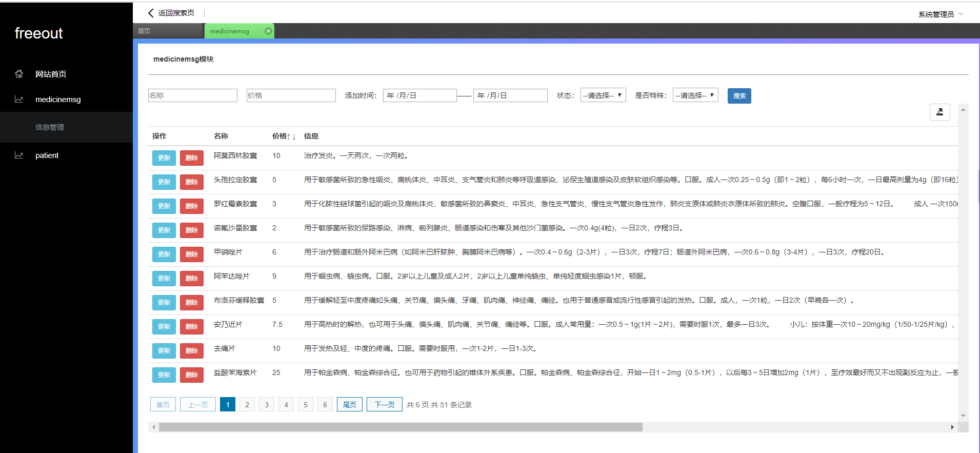This screenshot has width=980, height=453.
Task: Click 更新 for 盐酸苯海索片
Action: click(x=164, y=375)
